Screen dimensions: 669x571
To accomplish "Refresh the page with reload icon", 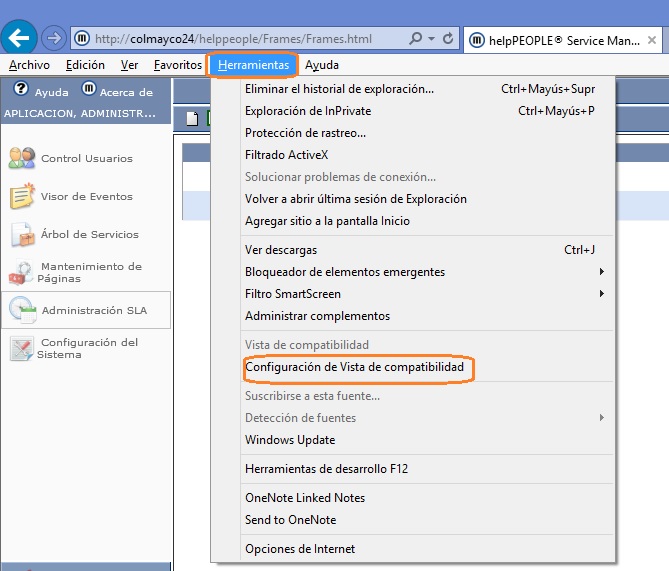I will [448, 39].
